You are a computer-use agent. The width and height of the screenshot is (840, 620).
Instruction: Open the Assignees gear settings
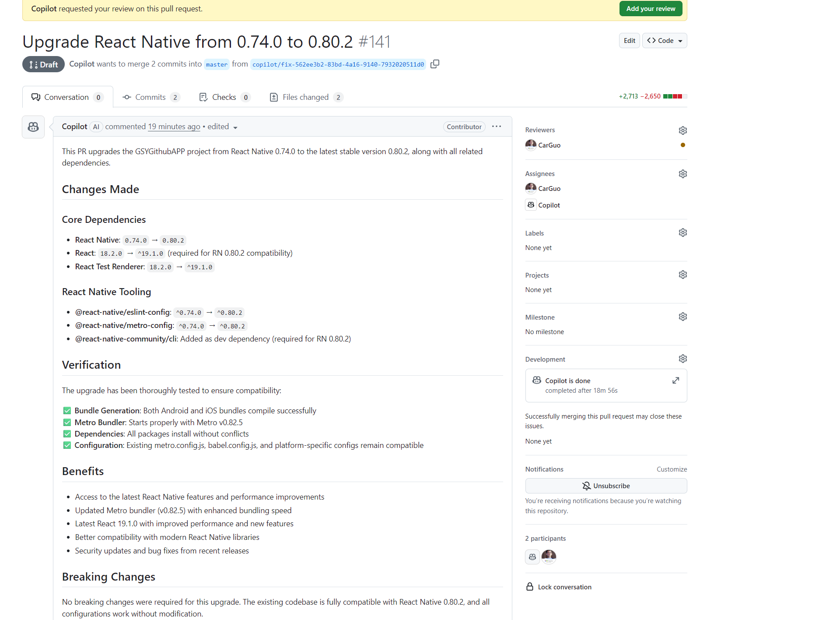click(682, 174)
